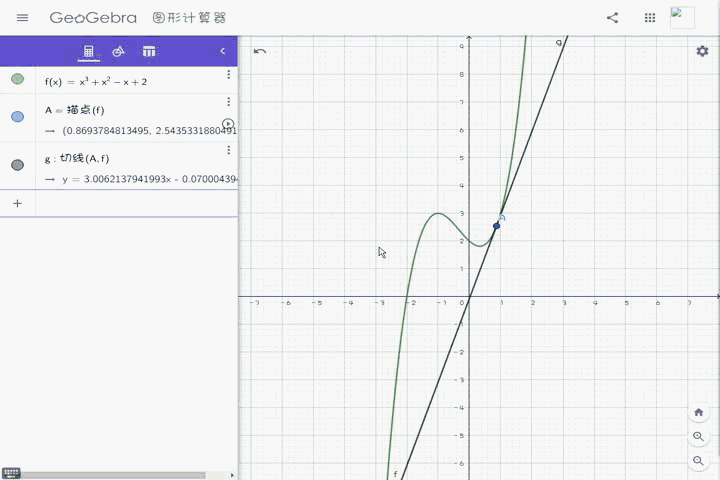Reset view with the home button
This screenshot has height=480, width=720.
[x=698, y=412]
